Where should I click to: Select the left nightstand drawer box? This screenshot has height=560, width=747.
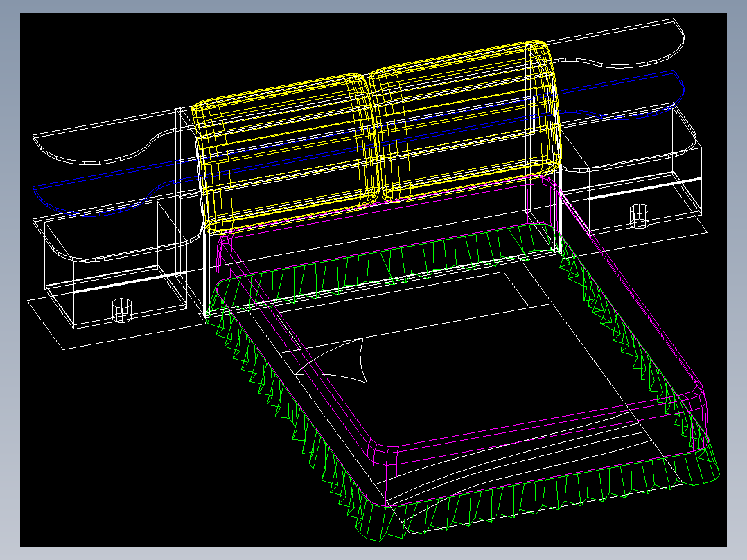click(x=114, y=265)
